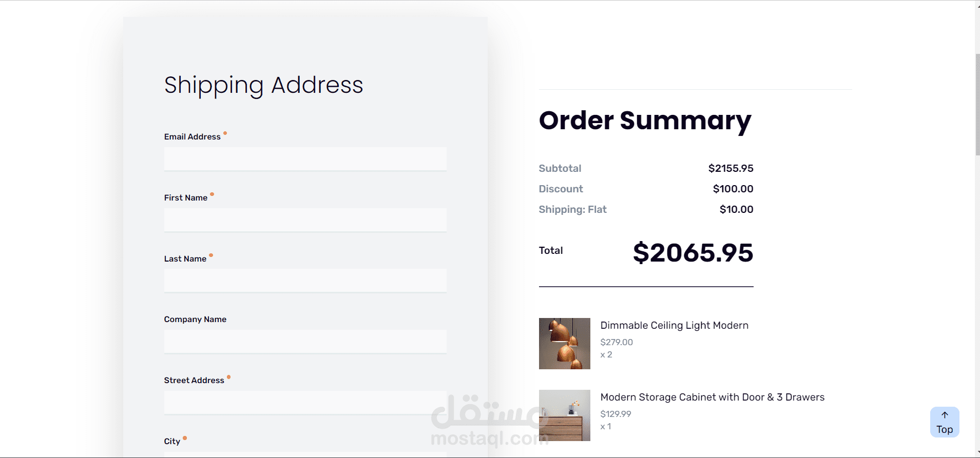This screenshot has width=980, height=458.
Task: Click the Street Address label
Action: click(194, 381)
